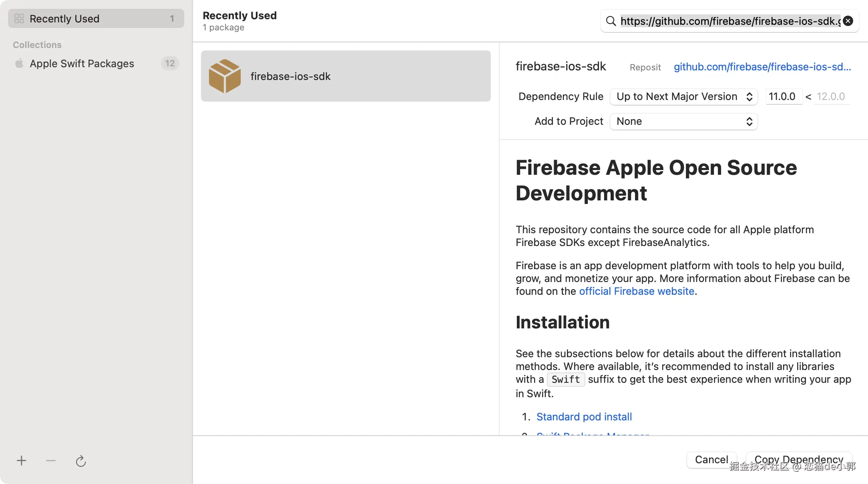Open the Add to Project dropdown

point(684,121)
